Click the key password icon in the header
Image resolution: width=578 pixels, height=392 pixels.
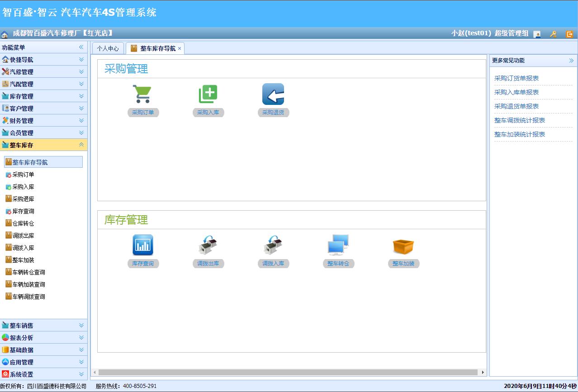pos(553,34)
